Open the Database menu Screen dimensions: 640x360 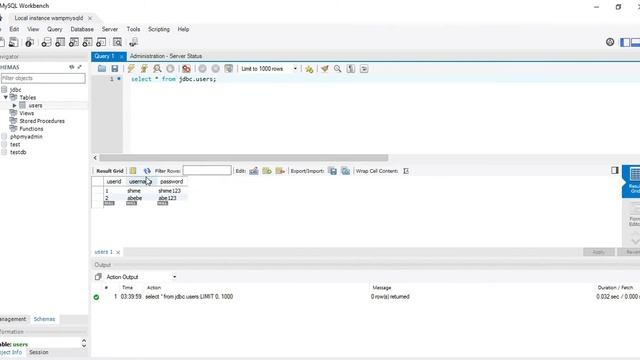(82, 29)
